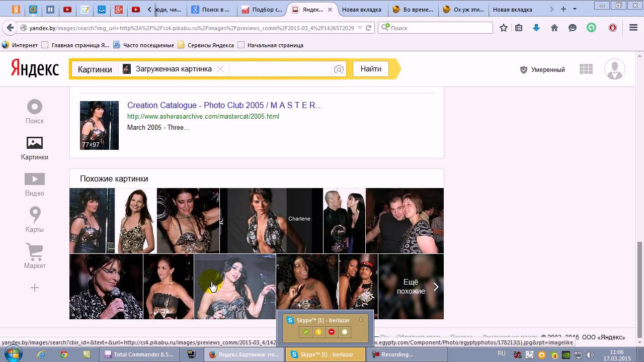644x362 pixels.
Task: Open the Картинки sidebar icon
Action: click(x=35, y=148)
